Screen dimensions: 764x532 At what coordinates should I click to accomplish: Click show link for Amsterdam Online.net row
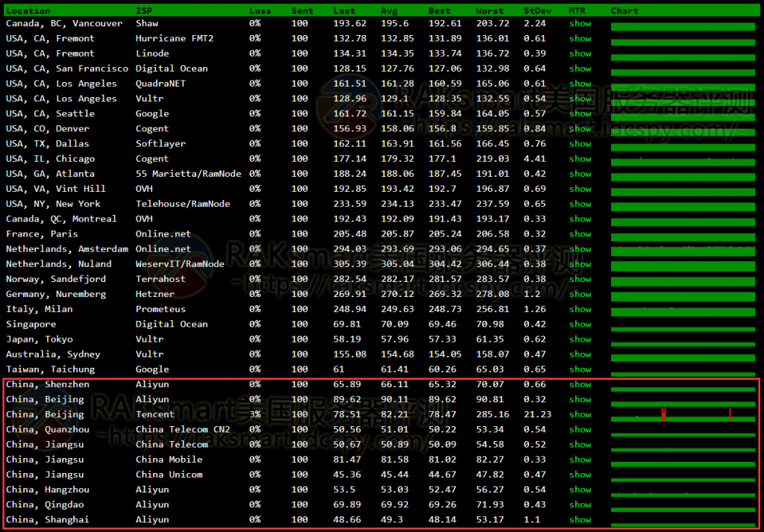580,249
